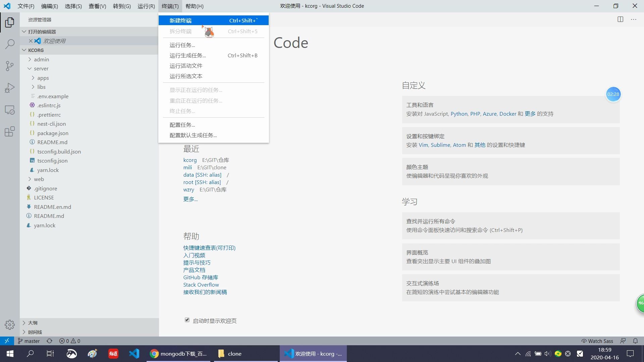
Task: Click the feedback icon in status bar
Action: pos(623,341)
